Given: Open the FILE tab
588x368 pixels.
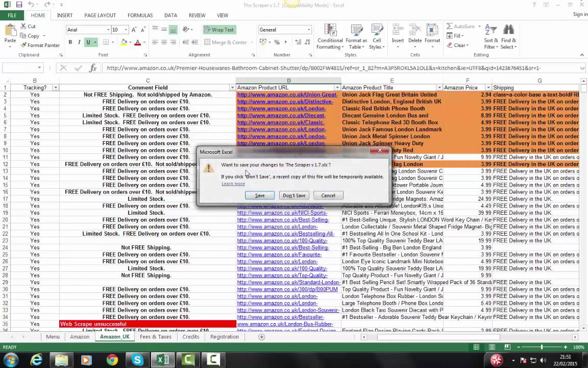Looking at the screenshot, I should pos(12,15).
